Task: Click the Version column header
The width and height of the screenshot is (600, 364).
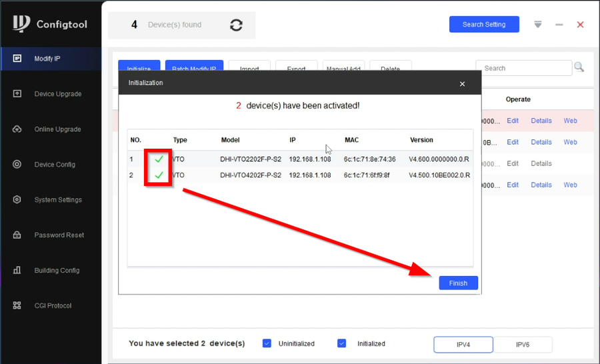Action: (421, 140)
